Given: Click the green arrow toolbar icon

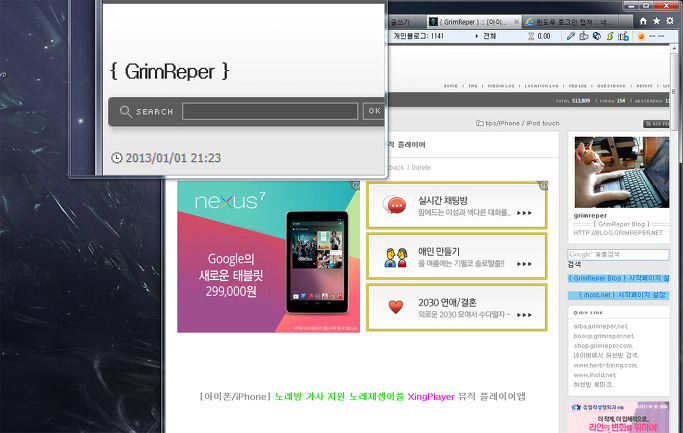Looking at the screenshot, I should [610, 36].
